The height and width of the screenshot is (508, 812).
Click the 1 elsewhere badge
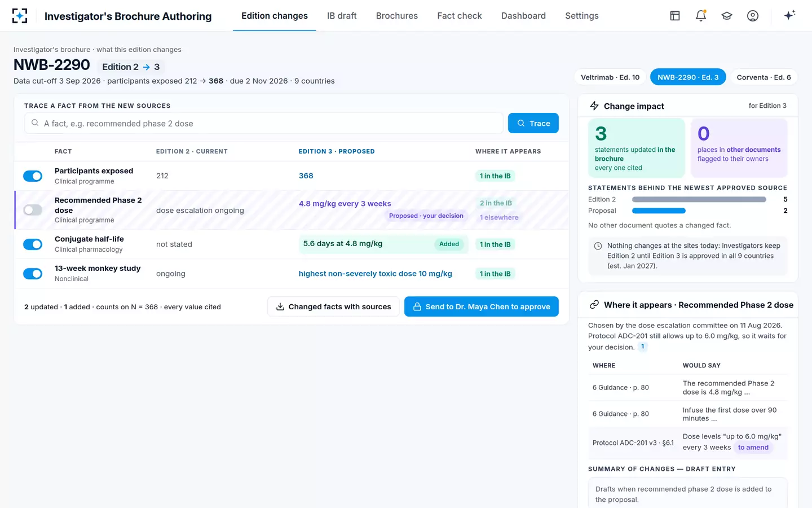tap(499, 218)
